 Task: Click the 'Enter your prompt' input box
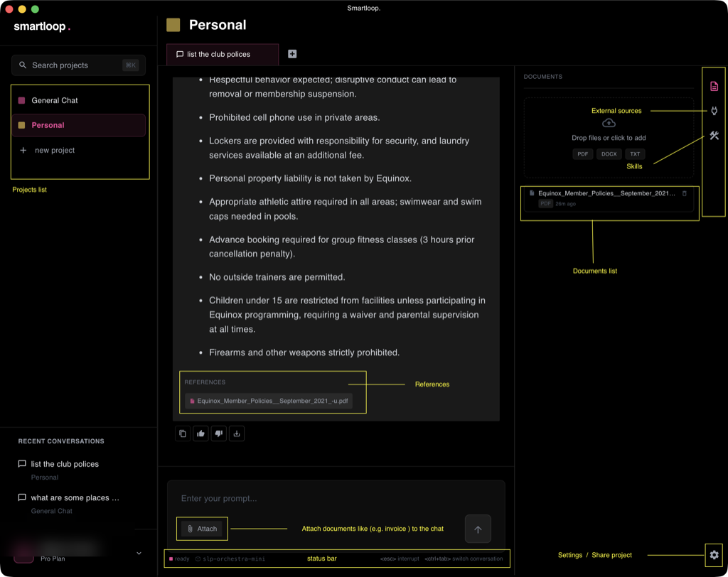pyautogui.click(x=336, y=499)
